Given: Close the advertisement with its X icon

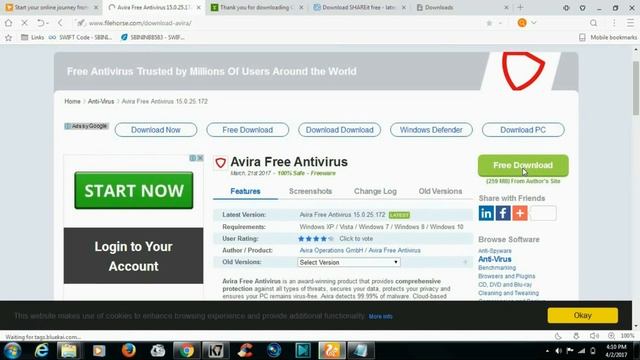Looking at the screenshot, I should tap(200, 158).
